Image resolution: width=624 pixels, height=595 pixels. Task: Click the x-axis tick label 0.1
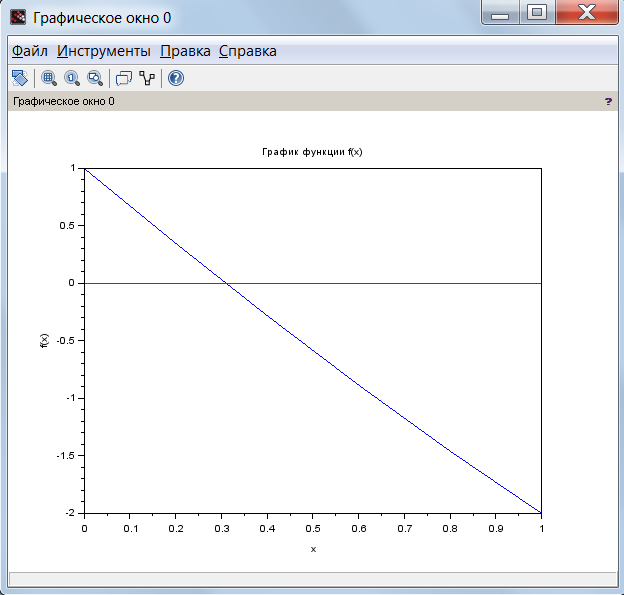point(131,529)
